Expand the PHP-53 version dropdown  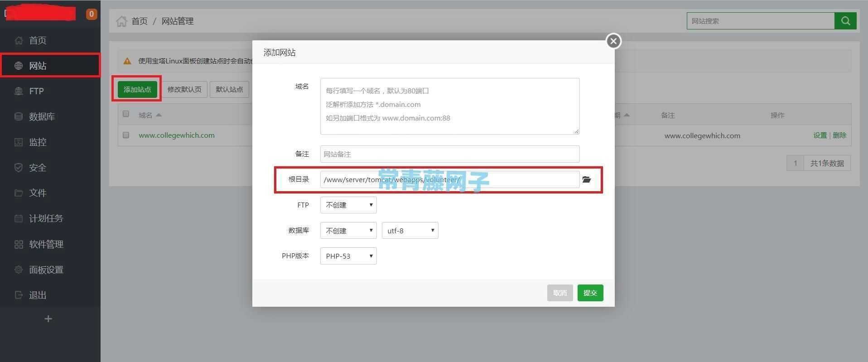click(x=348, y=256)
